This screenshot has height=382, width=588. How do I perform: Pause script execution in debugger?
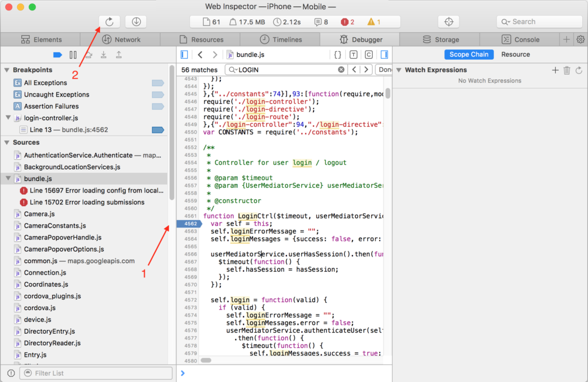point(73,55)
